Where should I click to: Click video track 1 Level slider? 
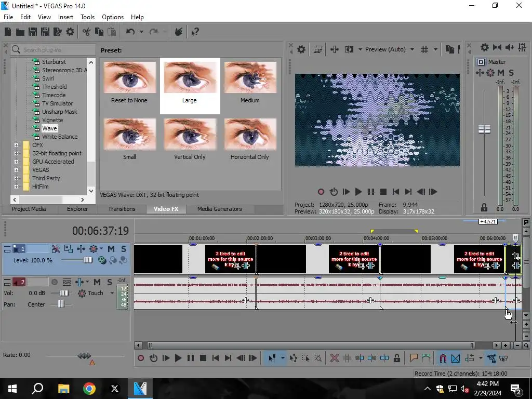[x=87, y=260]
